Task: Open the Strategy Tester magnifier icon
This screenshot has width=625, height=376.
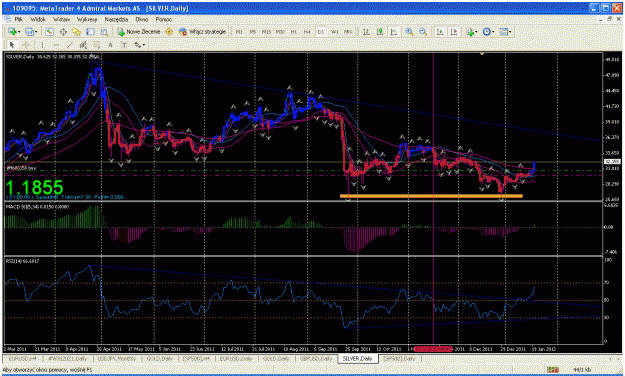Action: tap(104, 31)
